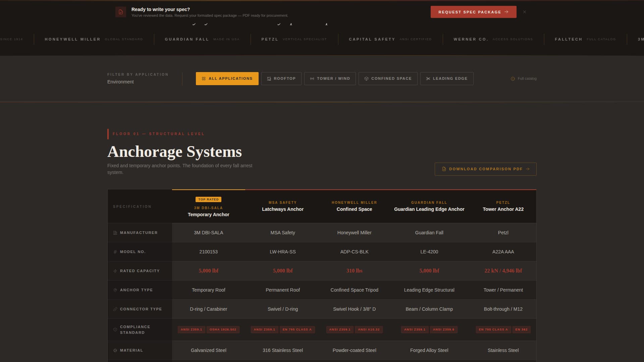
Task: Click the Confined Space cube icon
Action: point(366,78)
